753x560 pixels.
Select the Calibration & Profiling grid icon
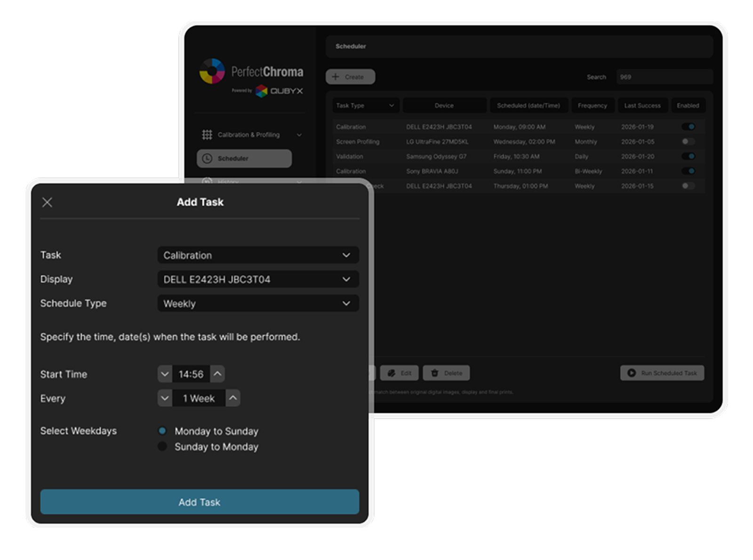pyautogui.click(x=206, y=135)
